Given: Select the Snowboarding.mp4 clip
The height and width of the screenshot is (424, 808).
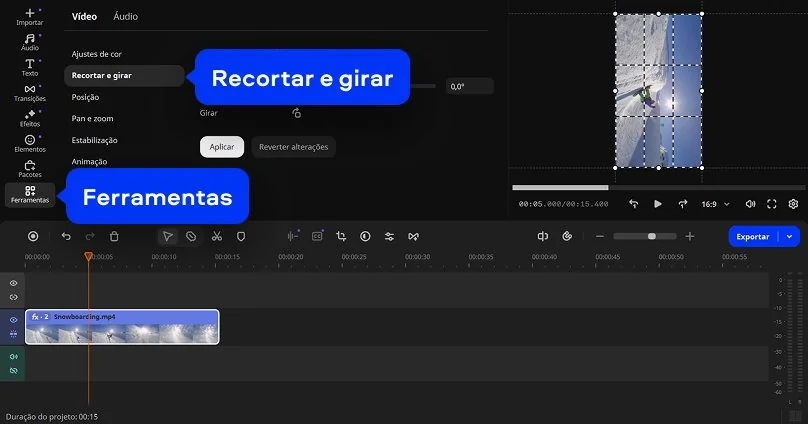Looking at the screenshot, I should (x=122, y=327).
